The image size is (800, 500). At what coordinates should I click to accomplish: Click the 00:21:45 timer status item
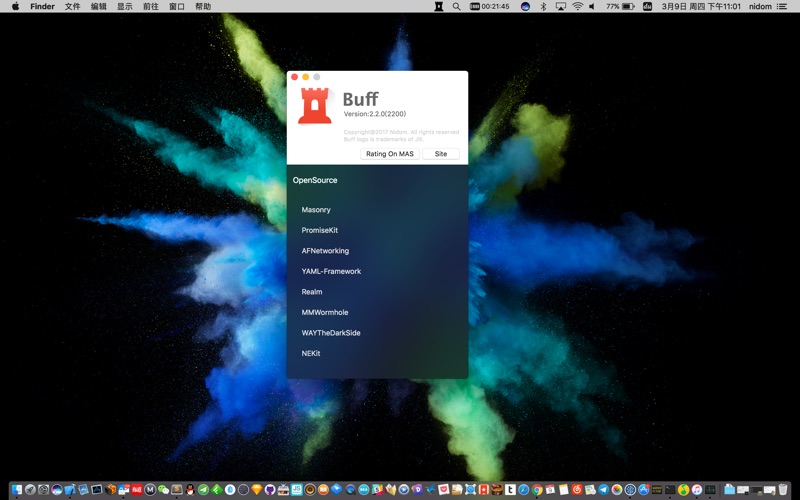490,6
